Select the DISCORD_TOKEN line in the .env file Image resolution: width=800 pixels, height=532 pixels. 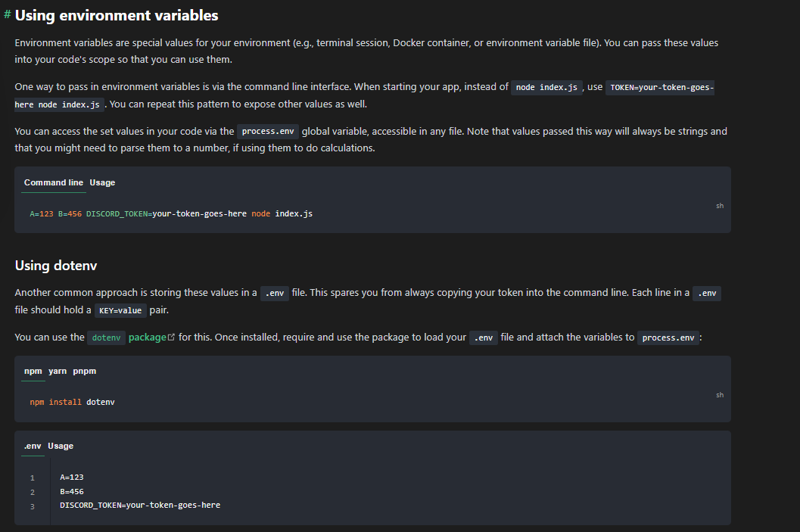140,505
